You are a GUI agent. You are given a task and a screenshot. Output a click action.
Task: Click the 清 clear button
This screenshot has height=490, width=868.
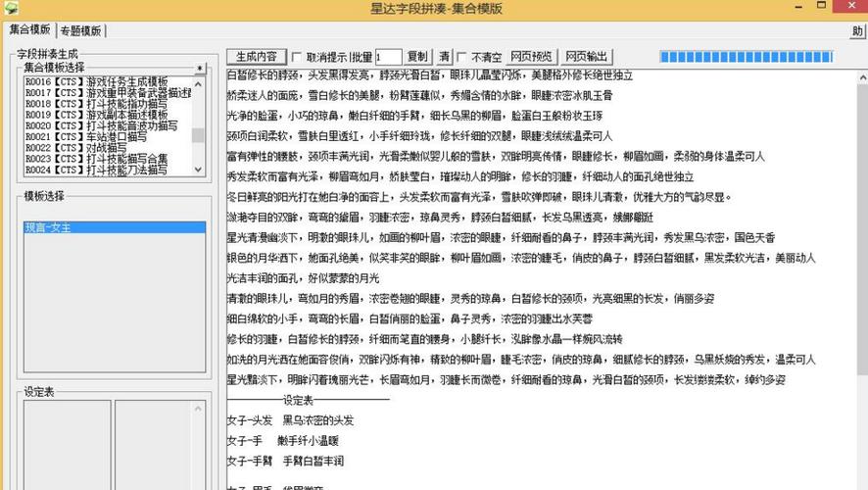tap(445, 57)
